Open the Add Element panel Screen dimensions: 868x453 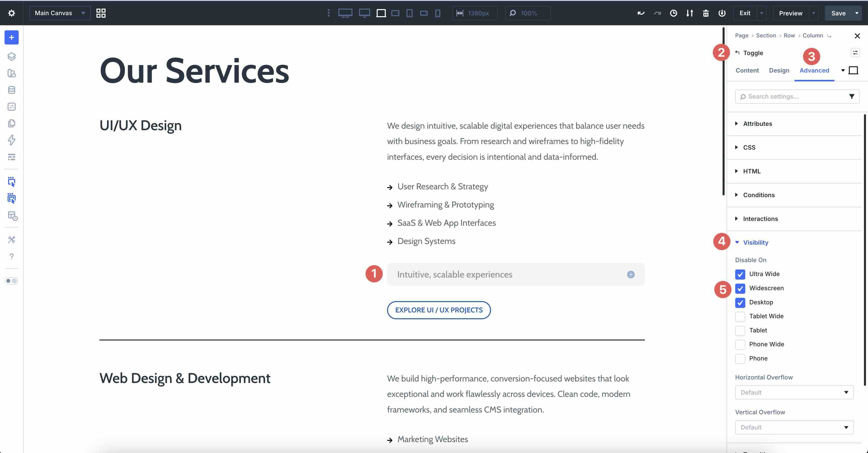(11, 37)
